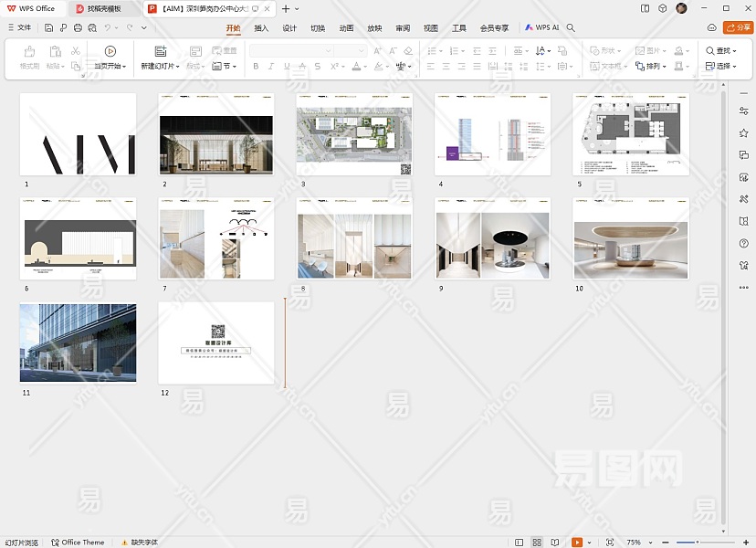Open the 插入 ribbon tab
Screen dimensions: 756x548
tap(261, 28)
